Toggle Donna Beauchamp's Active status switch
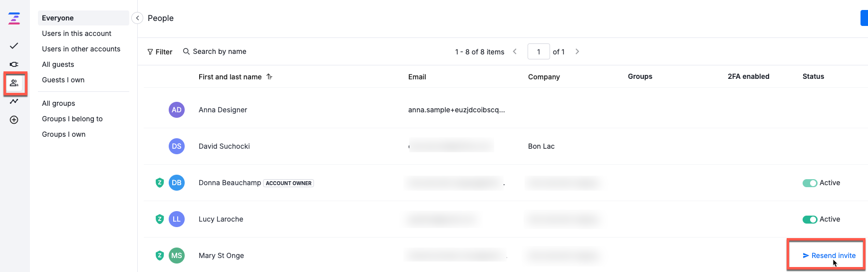Viewport: 868px width, 272px height. point(810,183)
